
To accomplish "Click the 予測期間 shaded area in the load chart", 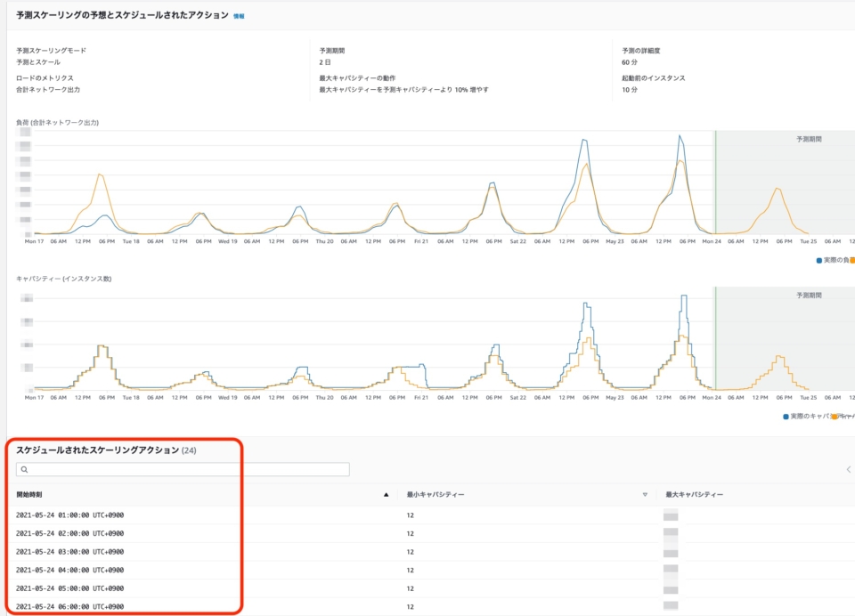I will coord(784,178).
